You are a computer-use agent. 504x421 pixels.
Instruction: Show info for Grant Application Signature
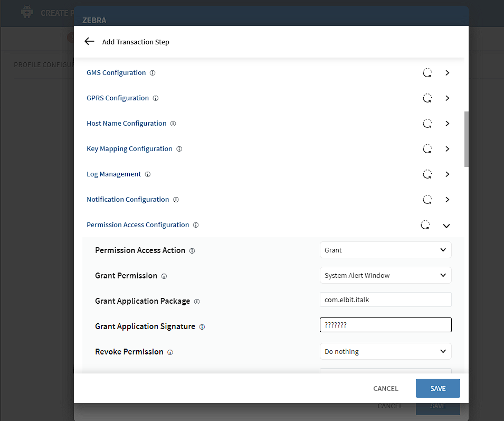pos(202,327)
